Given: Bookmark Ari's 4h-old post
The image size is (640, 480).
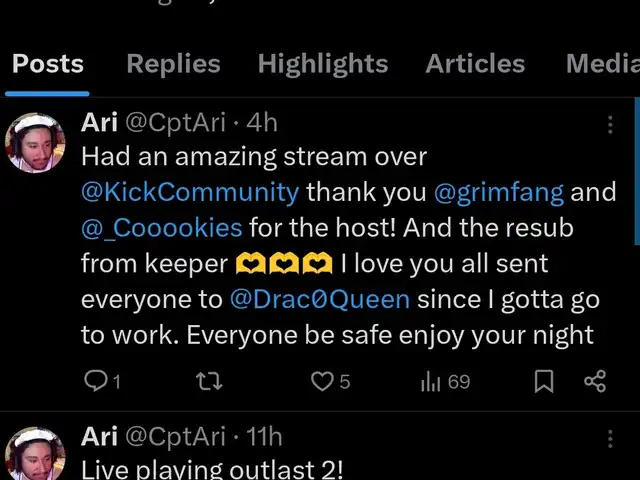Looking at the screenshot, I should point(544,381).
